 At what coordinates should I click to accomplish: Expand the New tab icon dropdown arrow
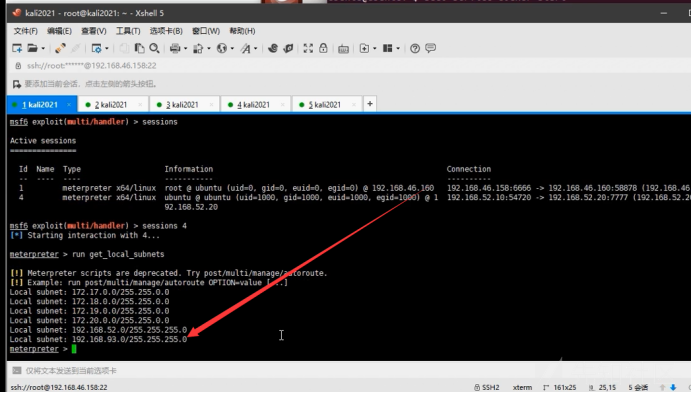[x=375, y=49]
